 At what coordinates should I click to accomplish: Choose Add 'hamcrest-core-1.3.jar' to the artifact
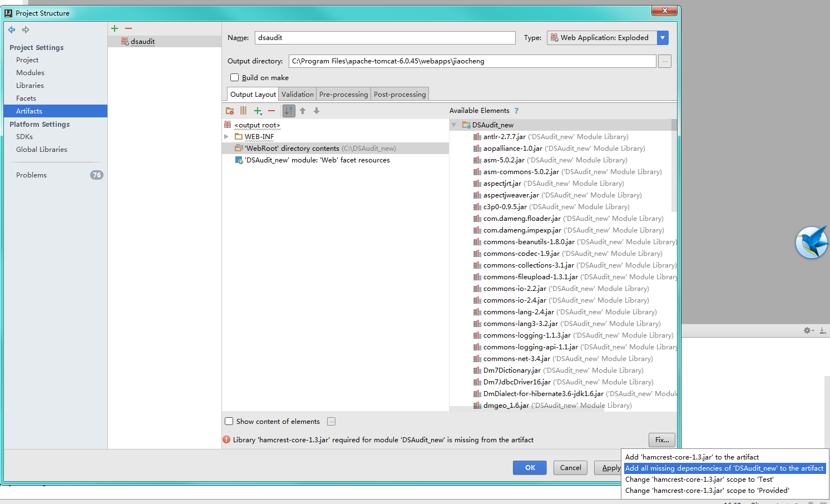pos(724,457)
